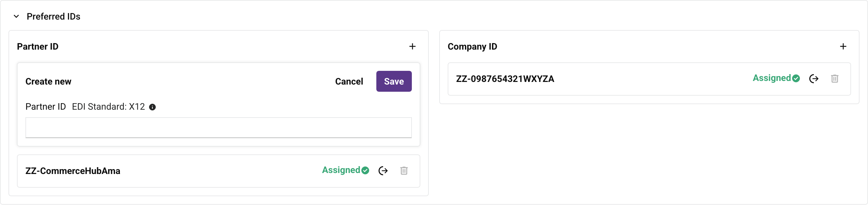Click the plus icon to add Company ID

coord(844,47)
